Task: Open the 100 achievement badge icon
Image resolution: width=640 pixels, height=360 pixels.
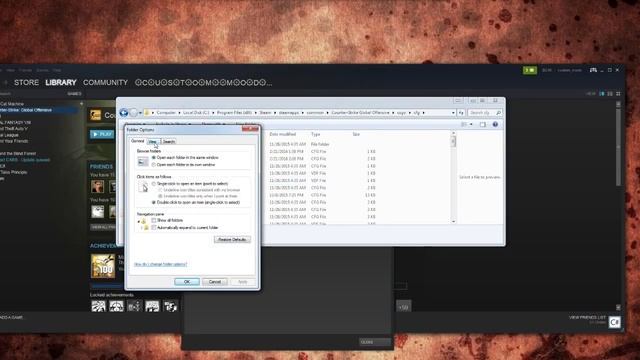Action: click(x=103, y=266)
